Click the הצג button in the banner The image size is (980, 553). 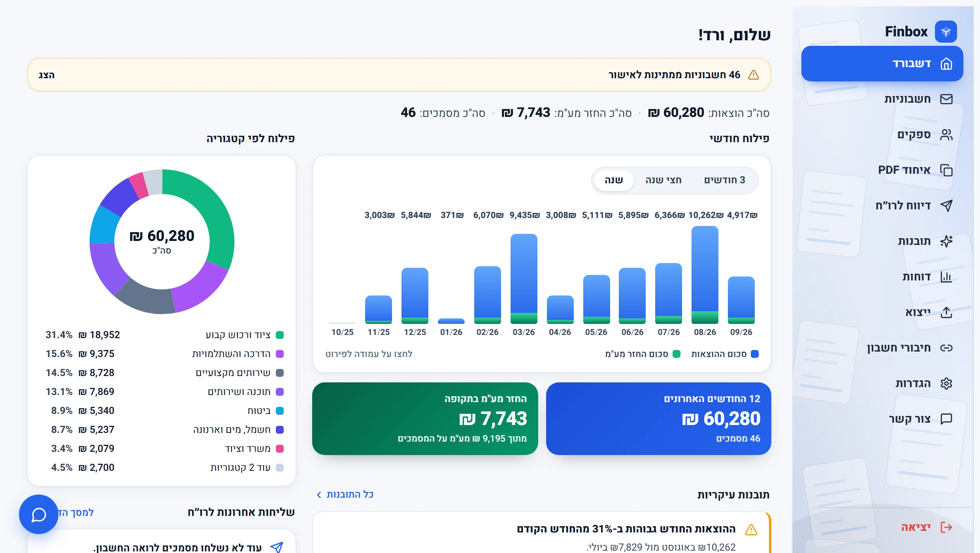click(x=47, y=75)
